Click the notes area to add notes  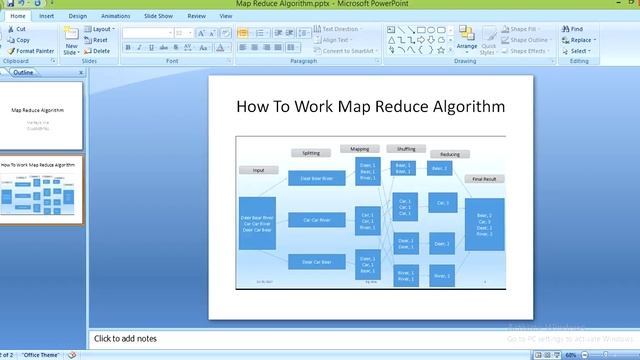pos(363,339)
